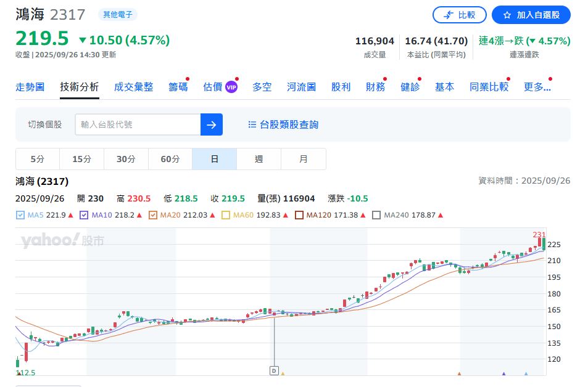The width and height of the screenshot is (588, 387).
Task: Click the orange triangle beside the D marker
Action: pos(283,373)
